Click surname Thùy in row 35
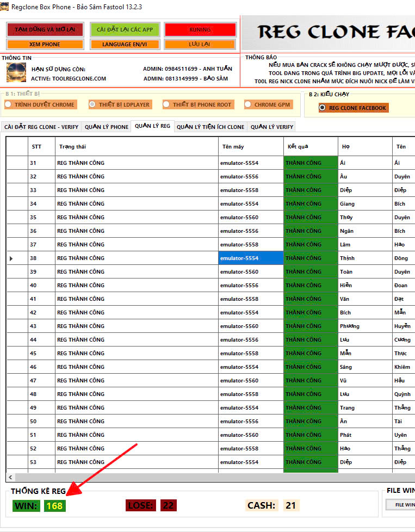The image size is (415, 532). 365,217
